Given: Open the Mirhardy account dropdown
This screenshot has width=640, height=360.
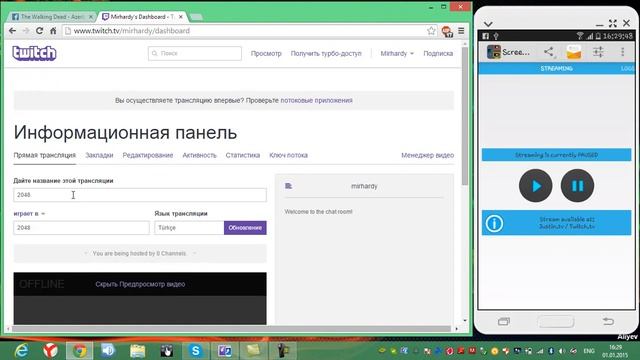Looking at the screenshot, I should tap(397, 53).
